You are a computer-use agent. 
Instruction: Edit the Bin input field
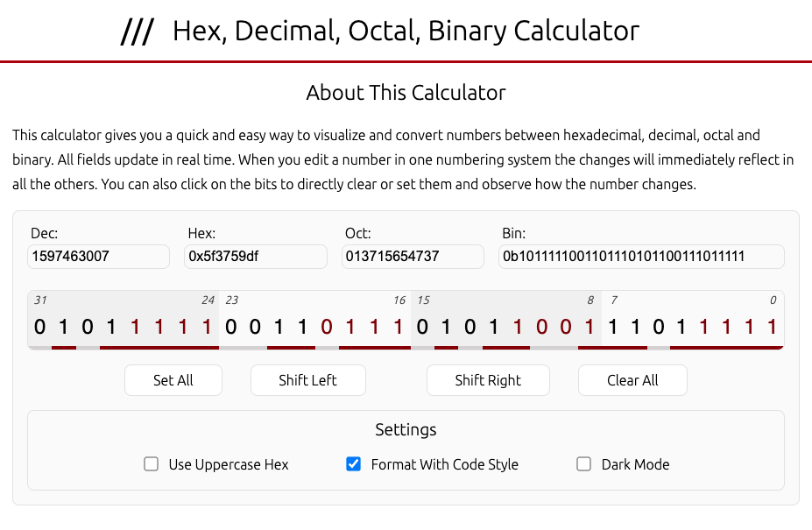tap(641, 257)
